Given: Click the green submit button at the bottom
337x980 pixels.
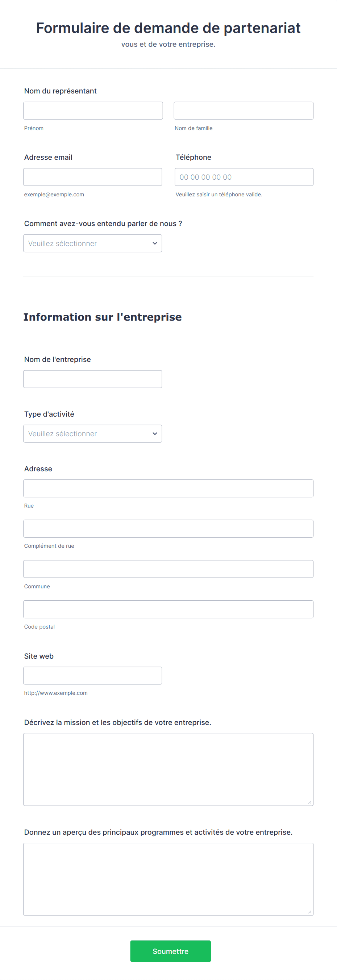Looking at the screenshot, I should coord(170,951).
